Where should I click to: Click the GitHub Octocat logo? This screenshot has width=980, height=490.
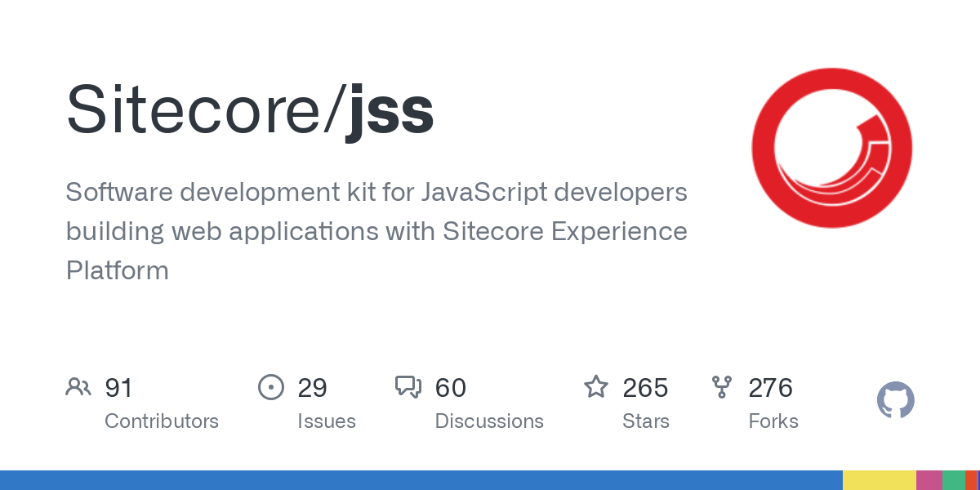[895, 400]
